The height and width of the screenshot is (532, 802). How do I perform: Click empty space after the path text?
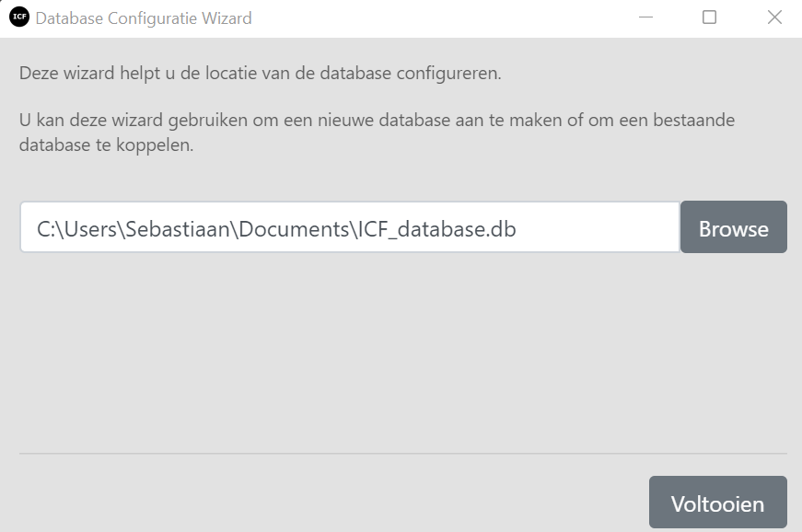599,229
